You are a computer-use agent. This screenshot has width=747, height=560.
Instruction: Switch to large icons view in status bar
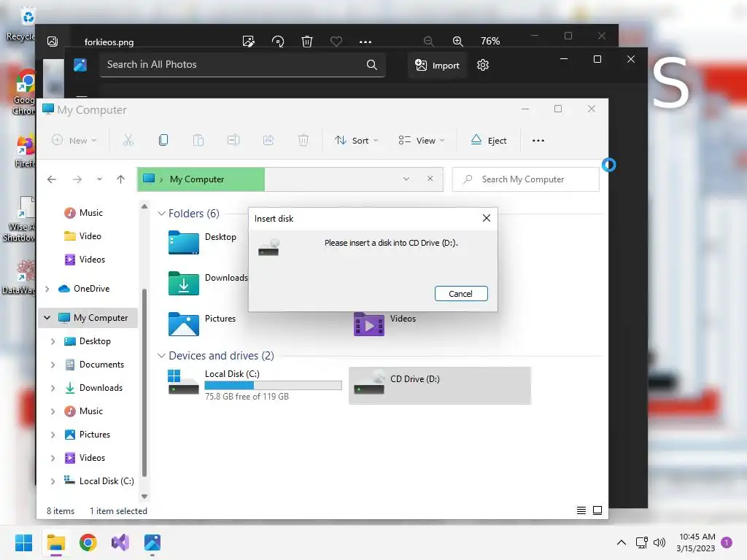(597, 510)
